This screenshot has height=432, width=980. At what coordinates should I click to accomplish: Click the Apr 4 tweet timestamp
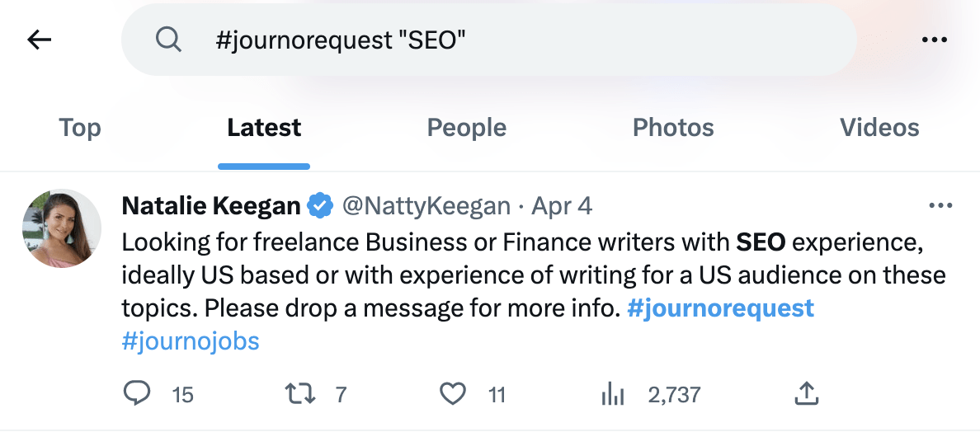click(x=562, y=205)
